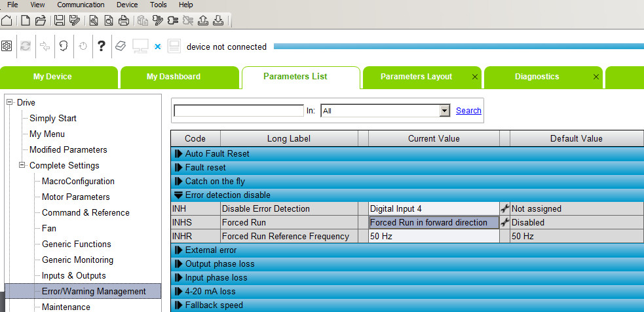Viewport: 644px width, 312px height.
Task: Create a new project with the blank page icon
Action: click(26, 20)
